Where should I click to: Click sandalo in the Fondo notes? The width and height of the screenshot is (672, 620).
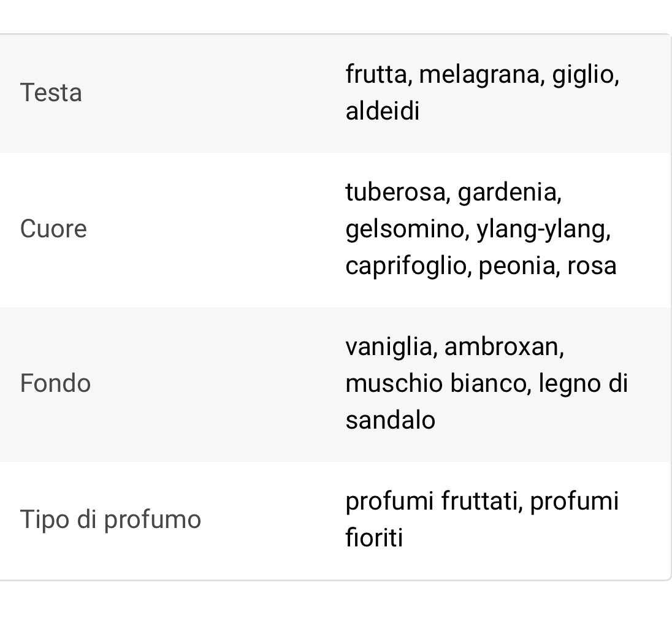click(391, 419)
